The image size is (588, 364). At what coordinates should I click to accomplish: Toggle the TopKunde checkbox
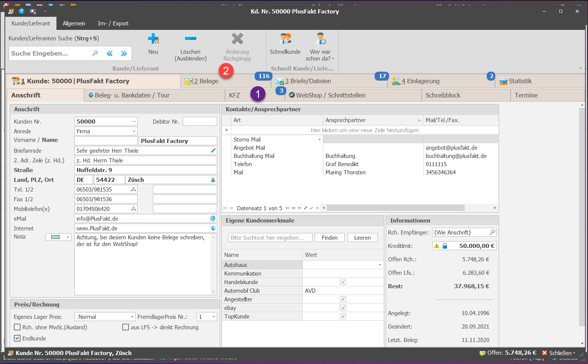[343, 316]
